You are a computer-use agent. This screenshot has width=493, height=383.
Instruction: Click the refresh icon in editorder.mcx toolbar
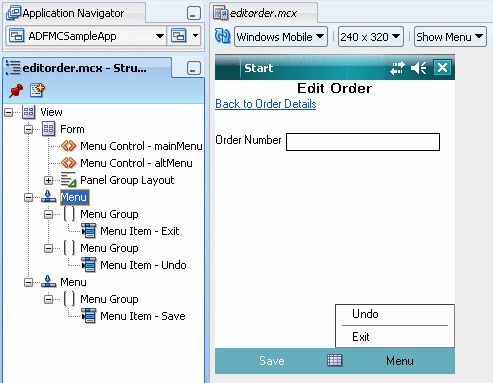(x=222, y=36)
